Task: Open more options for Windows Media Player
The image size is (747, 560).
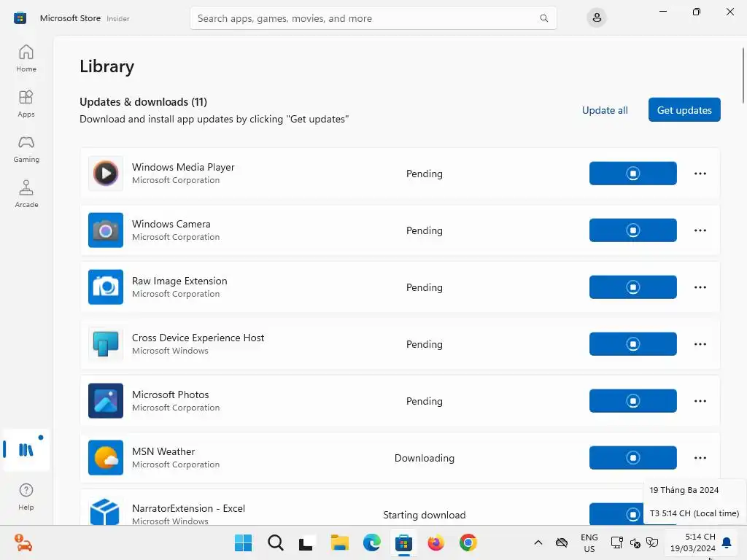Action: (x=700, y=174)
